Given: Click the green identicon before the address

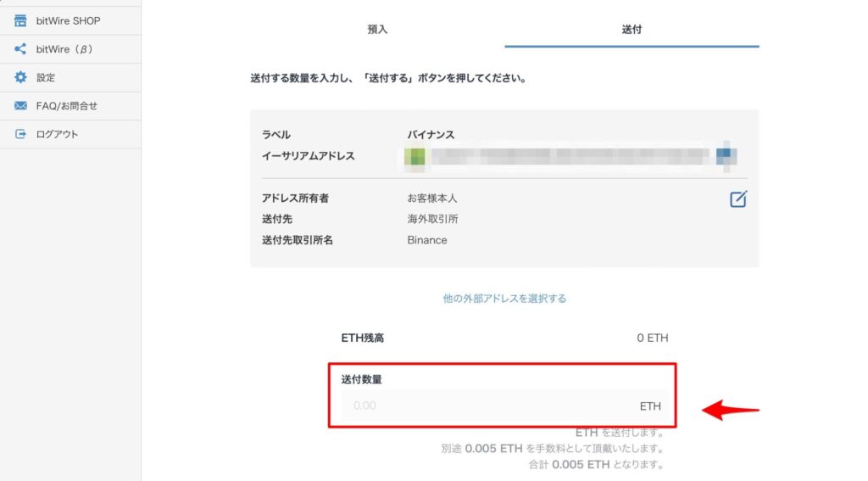Looking at the screenshot, I should click(x=415, y=156).
